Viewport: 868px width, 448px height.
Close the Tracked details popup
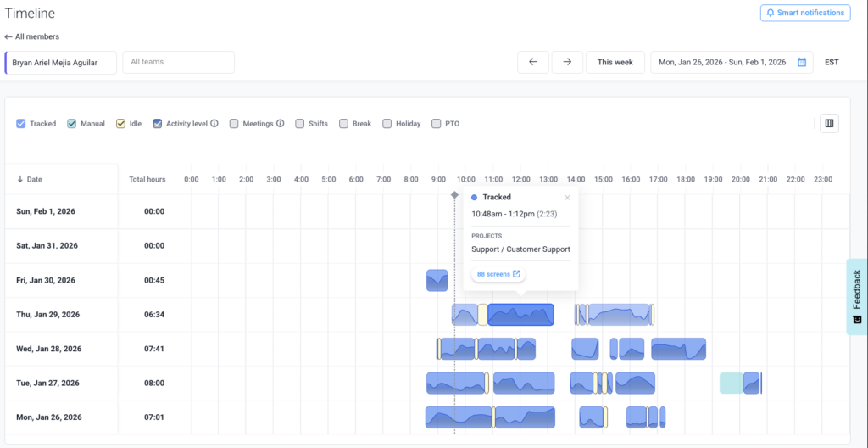click(567, 198)
